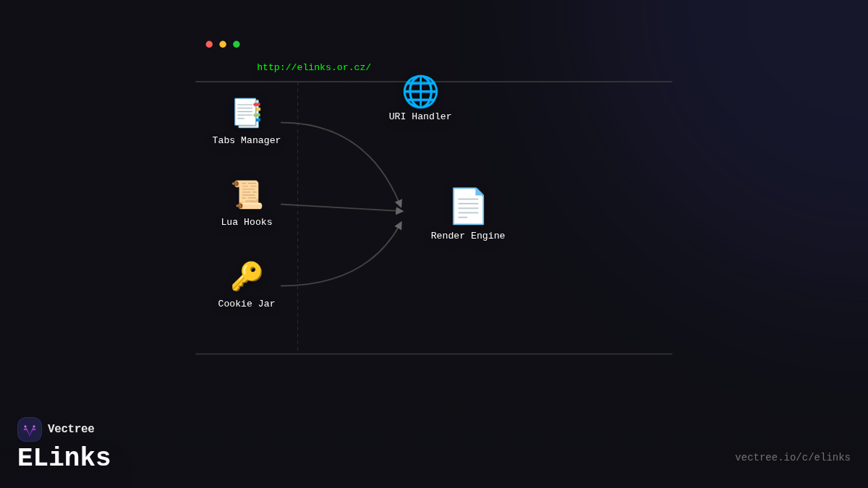Screen dimensions: 868x488
Task: Click the large ELinks title
Action: pos(64,458)
